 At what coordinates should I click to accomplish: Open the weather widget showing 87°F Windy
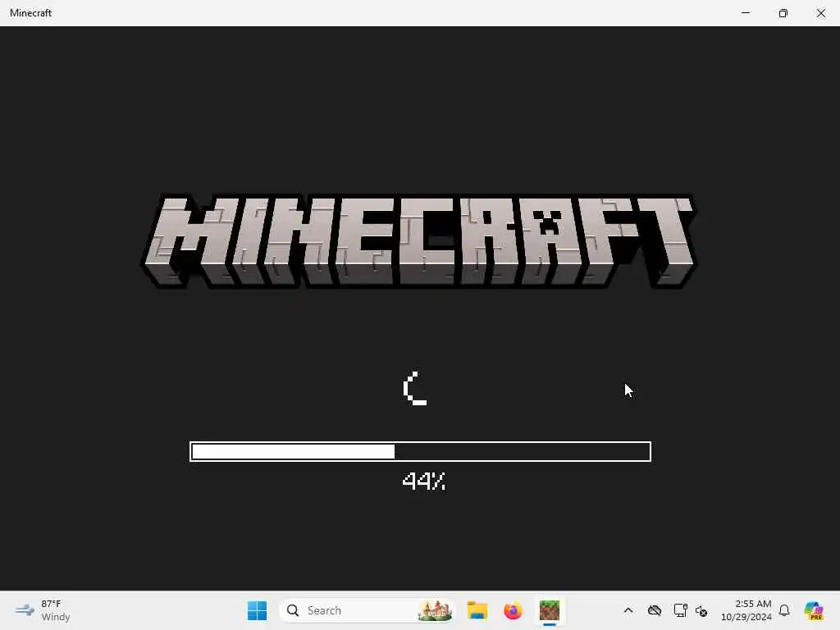tap(43, 610)
